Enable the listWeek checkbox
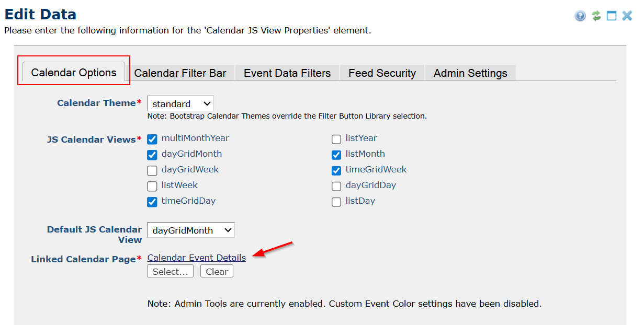Viewport: 644px width, 325px height. (x=152, y=186)
